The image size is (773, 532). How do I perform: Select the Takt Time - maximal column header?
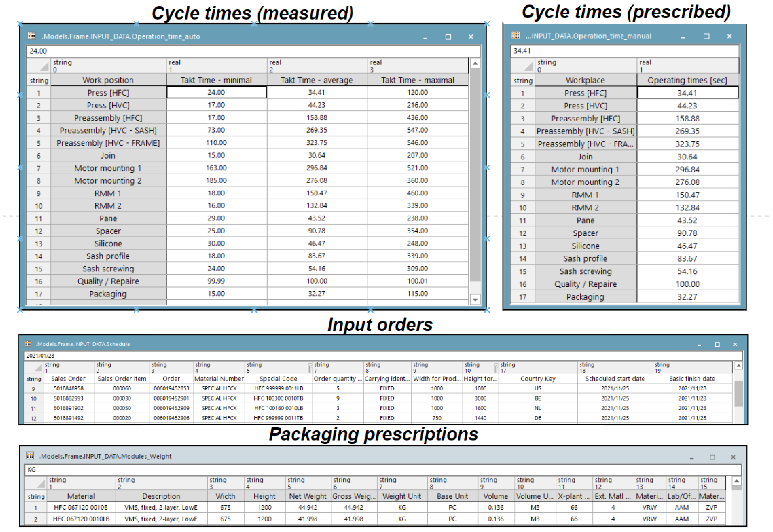point(418,80)
